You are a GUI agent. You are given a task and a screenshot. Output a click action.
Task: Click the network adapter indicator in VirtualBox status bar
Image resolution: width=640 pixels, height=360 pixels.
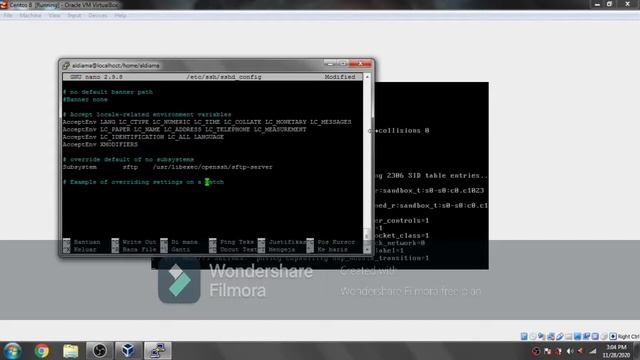[x=551, y=336]
